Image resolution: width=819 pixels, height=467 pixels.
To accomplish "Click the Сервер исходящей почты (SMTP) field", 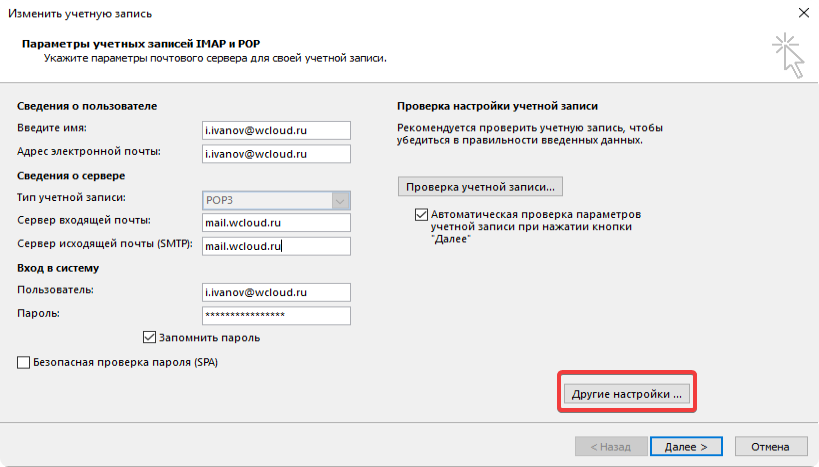I will 275,246.
